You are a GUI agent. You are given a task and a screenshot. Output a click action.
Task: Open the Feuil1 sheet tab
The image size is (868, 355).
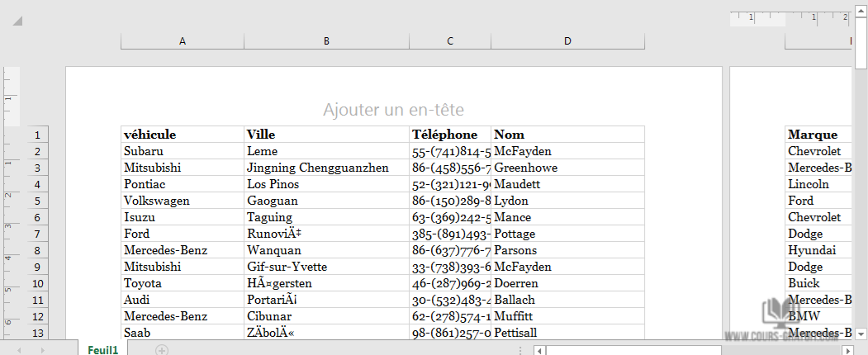(103, 350)
